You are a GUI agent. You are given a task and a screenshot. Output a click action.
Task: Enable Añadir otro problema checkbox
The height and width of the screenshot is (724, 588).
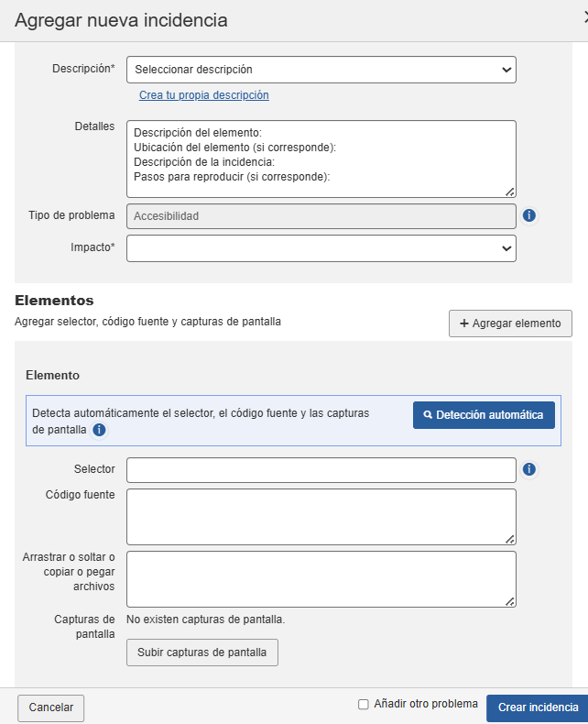click(364, 705)
